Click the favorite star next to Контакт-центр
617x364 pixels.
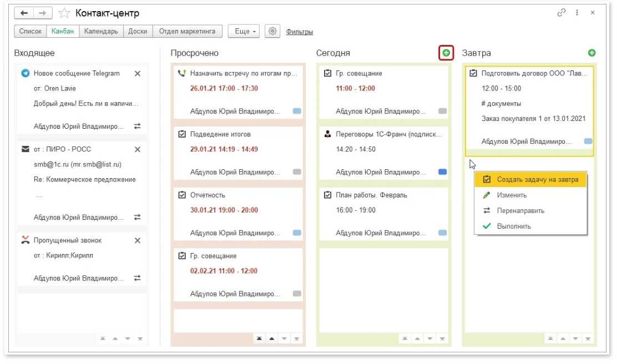click(x=64, y=13)
